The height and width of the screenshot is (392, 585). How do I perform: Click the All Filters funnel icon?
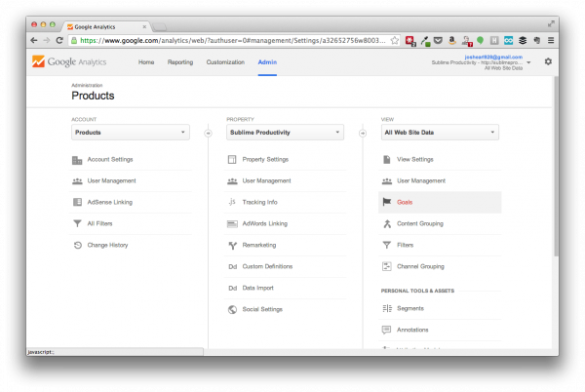[x=77, y=223]
